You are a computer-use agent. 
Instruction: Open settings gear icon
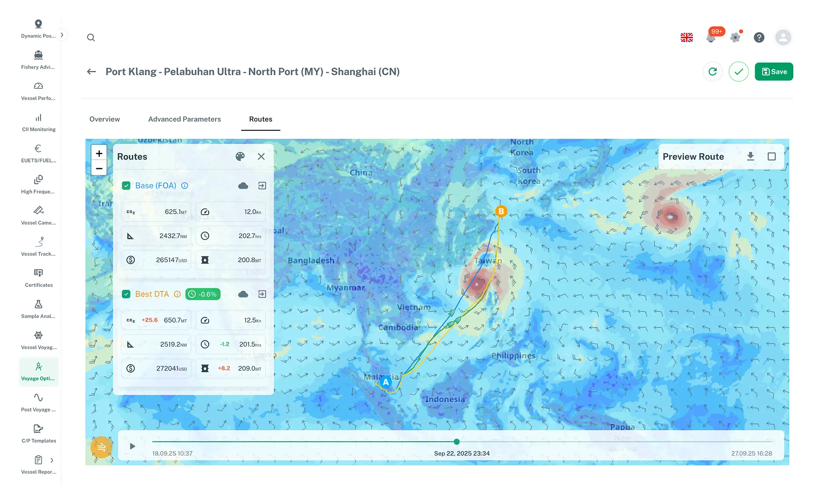pos(736,37)
